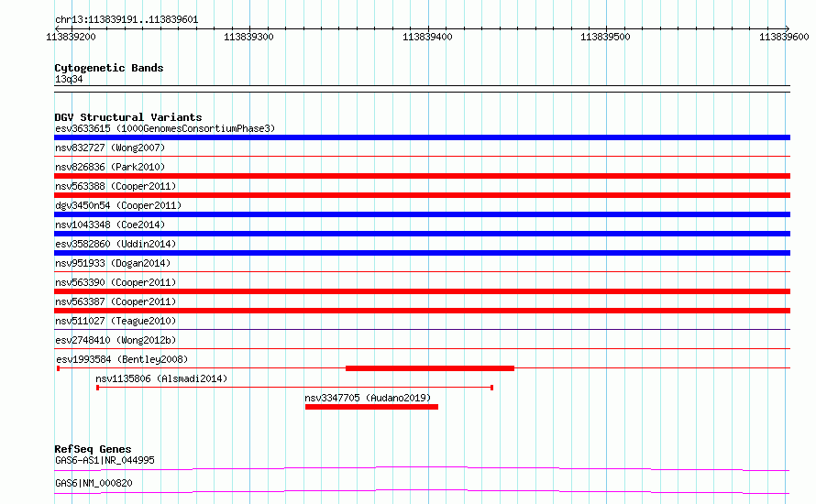Click the magenta line of GAS6-AS1 gene

[422, 468]
